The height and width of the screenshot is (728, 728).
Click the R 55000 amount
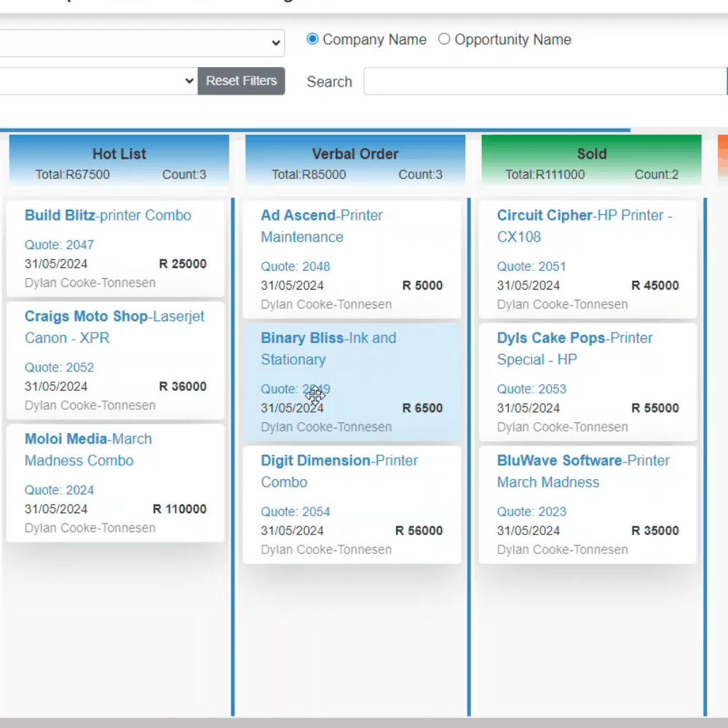pyautogui.click(x=655, y=408)
